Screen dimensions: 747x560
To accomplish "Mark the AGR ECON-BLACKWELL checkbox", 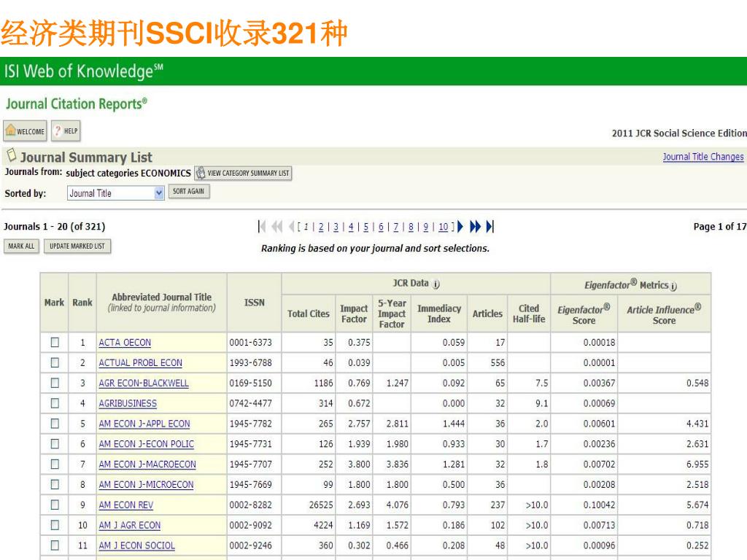I will coord(55,383).
